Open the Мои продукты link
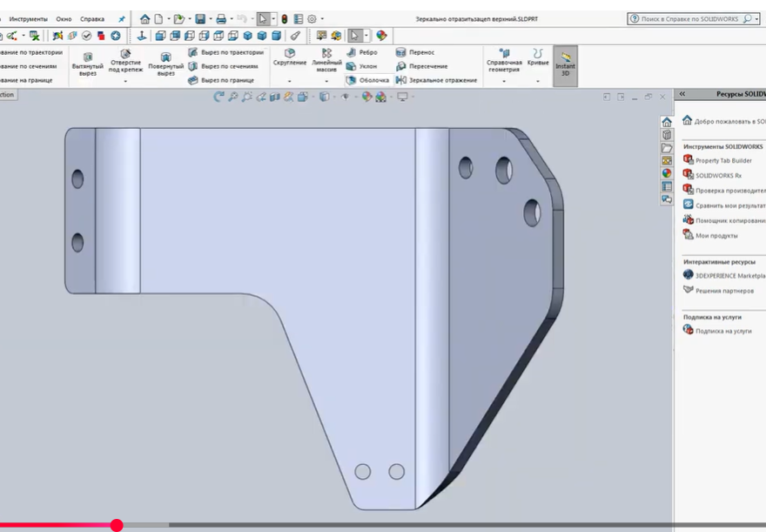766x532 pixels. (709, 235)
